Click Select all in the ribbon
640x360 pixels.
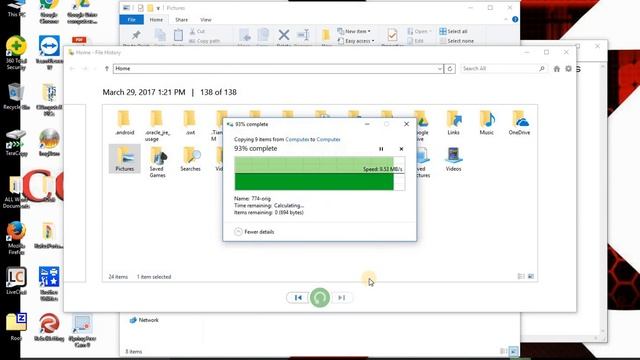[x=453, y=31]
